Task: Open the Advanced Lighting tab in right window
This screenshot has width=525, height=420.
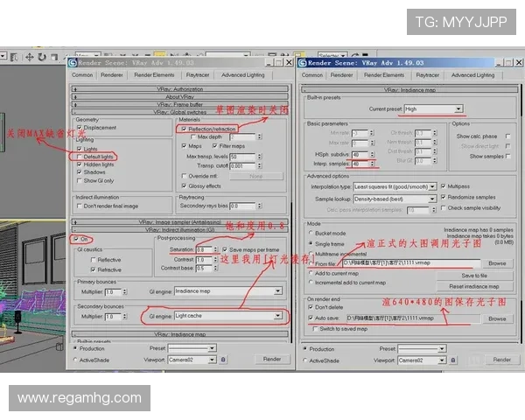Action: pyautogui.click(x=472, y=75)
